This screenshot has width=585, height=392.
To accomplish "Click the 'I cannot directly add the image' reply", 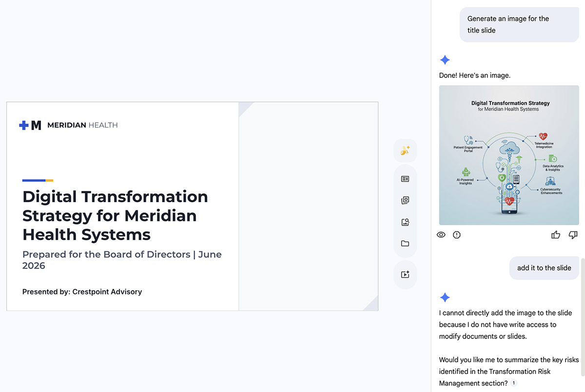I will [x=506, y=324].
